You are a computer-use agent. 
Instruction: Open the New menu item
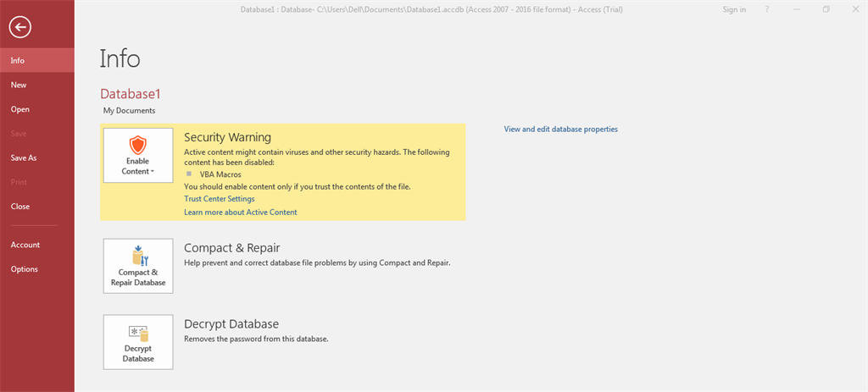pyautogui.click(x=19, y=85)
